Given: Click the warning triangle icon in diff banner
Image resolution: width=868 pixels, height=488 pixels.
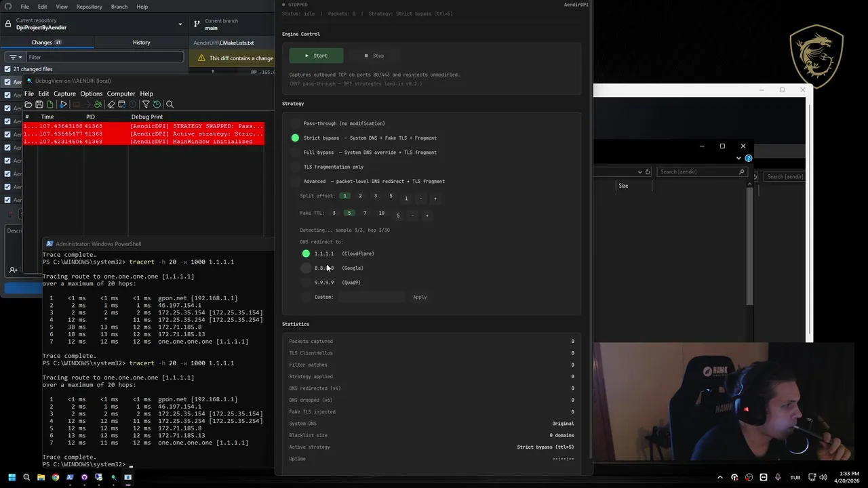Looking at the screenshot, I should pos(201,58).
